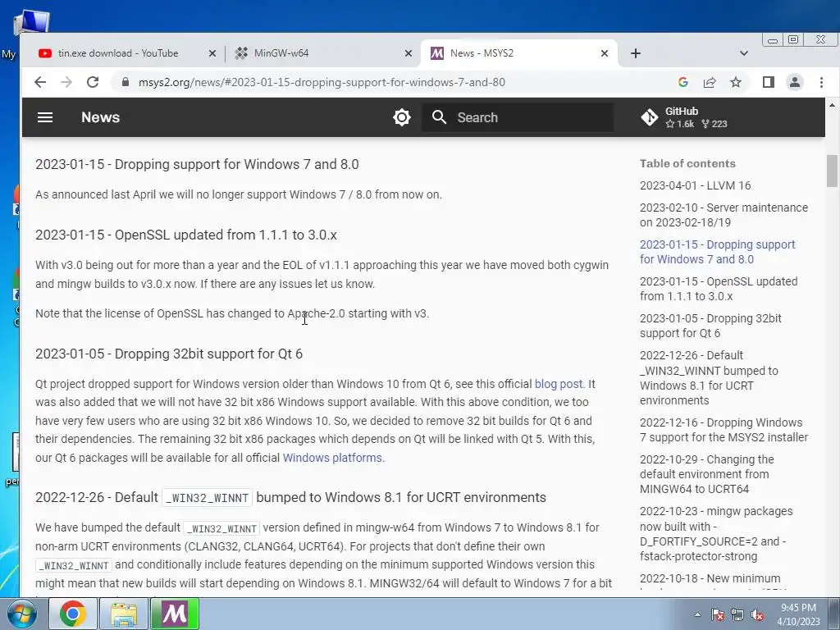Close the MinGW-w64 tab
Image resolution: width=840 pixels, height=630 pixels.
coord(409,53)
